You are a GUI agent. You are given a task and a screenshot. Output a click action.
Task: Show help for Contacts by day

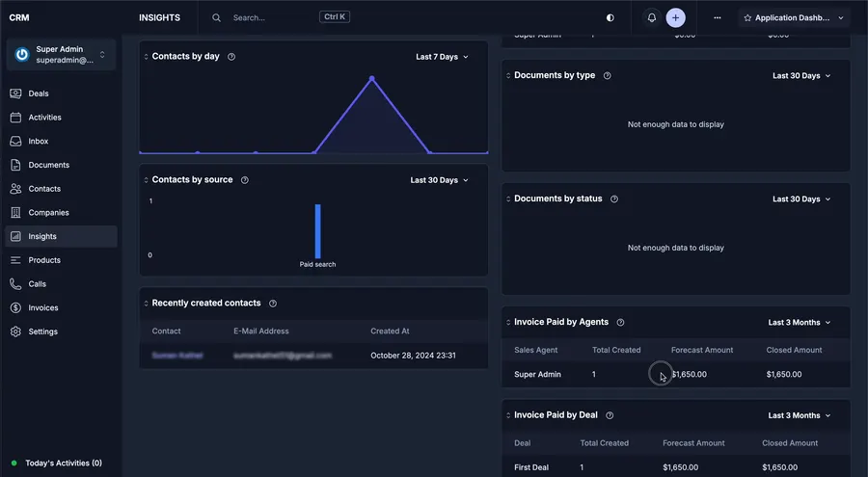point(231,57)
